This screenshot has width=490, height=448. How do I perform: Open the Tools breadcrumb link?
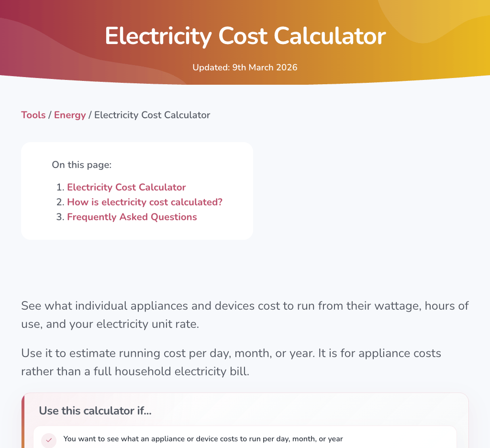[x=33, y=115]
